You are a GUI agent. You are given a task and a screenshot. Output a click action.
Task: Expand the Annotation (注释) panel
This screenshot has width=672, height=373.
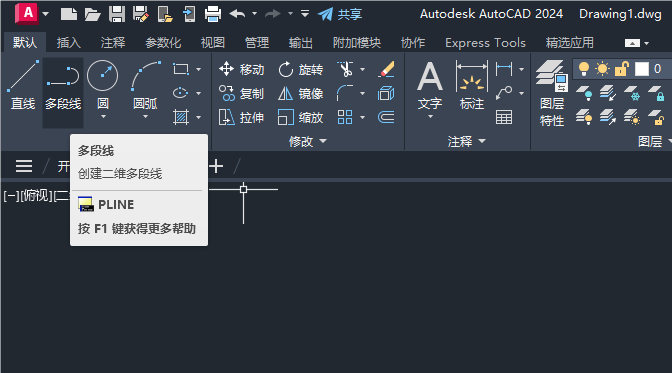pyautogui.click(x=466, y=141)
